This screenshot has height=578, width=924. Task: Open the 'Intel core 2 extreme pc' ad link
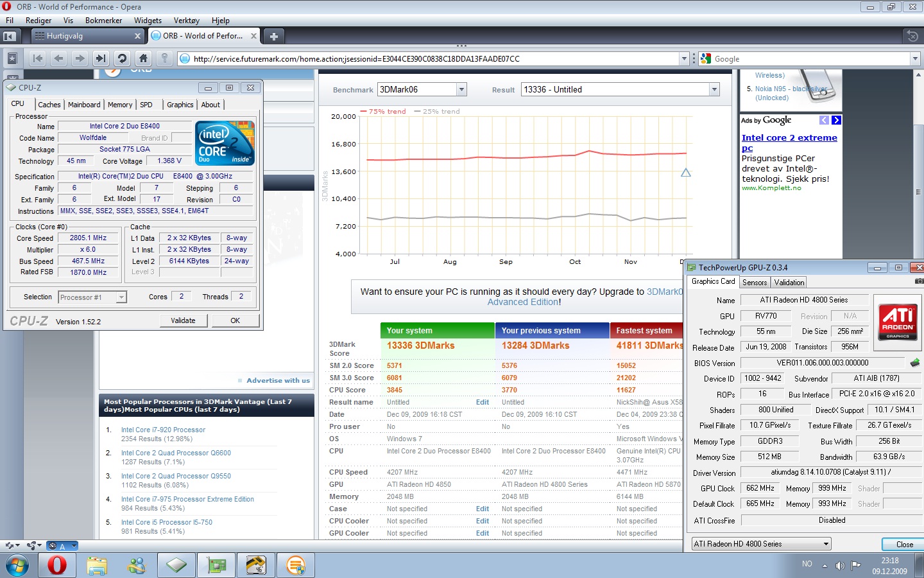[789, 143]
